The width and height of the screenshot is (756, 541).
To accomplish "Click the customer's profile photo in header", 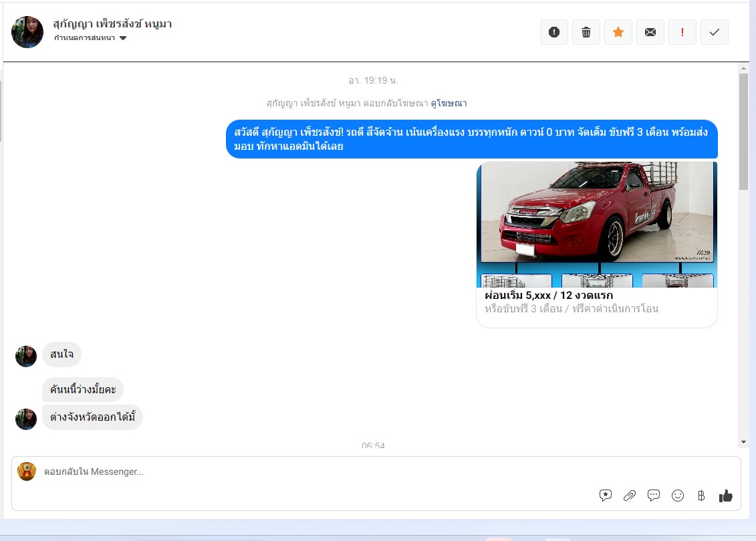I will tap(27, 32).
